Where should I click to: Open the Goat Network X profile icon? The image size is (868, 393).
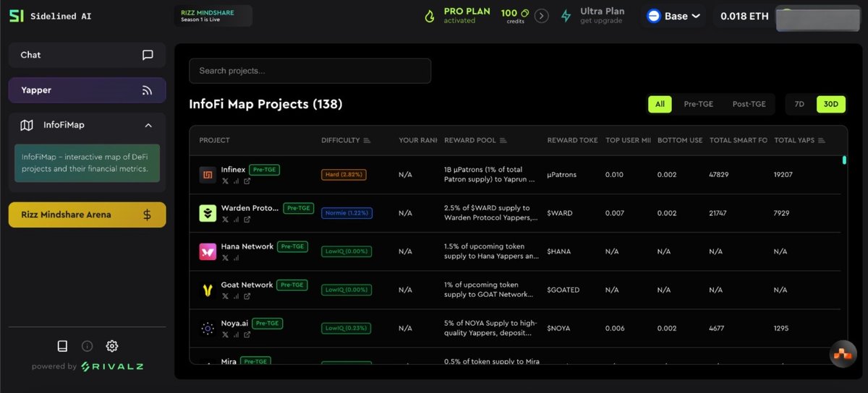pos(225,296)
